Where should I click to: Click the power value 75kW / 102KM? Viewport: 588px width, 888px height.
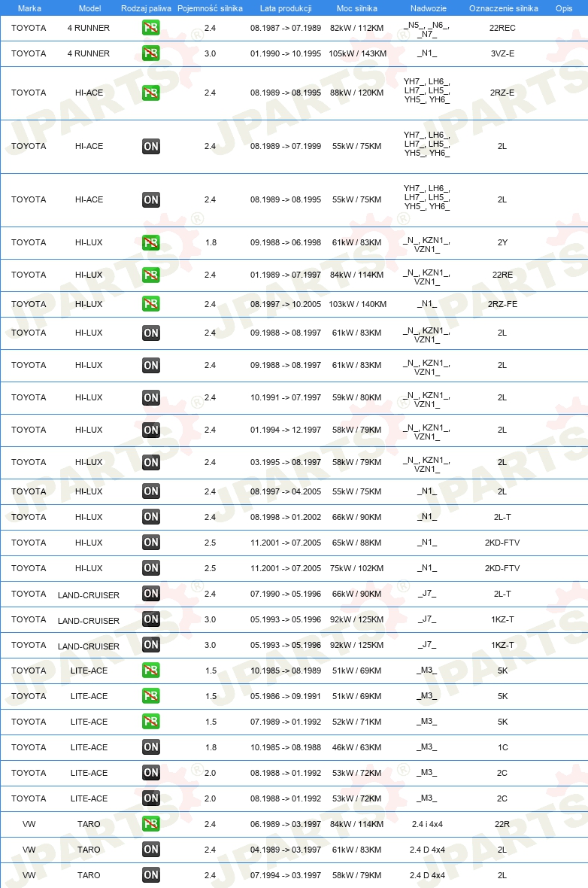(357, 568)
